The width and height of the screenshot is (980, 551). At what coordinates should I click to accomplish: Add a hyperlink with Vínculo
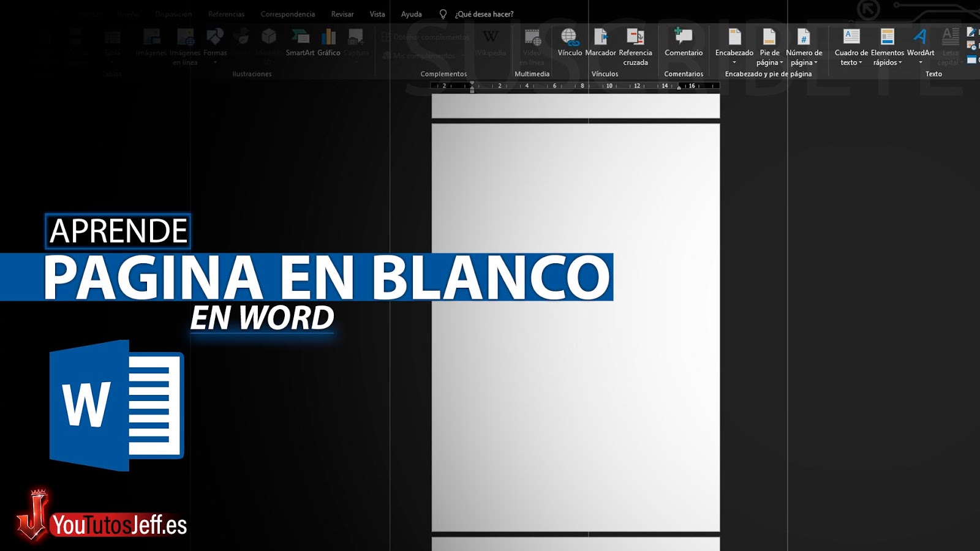570,43
